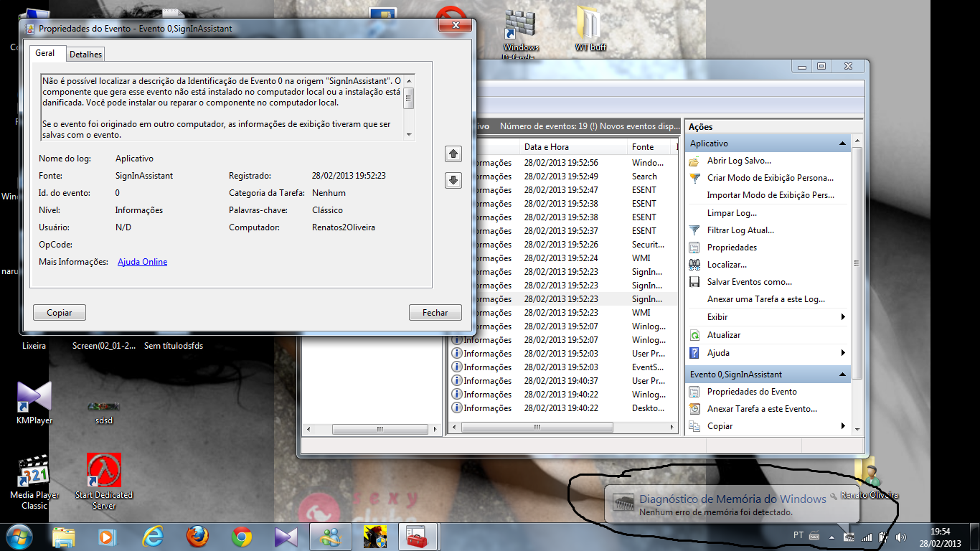Expand the Copiar submenu in actions

click(x=843, y=426)
